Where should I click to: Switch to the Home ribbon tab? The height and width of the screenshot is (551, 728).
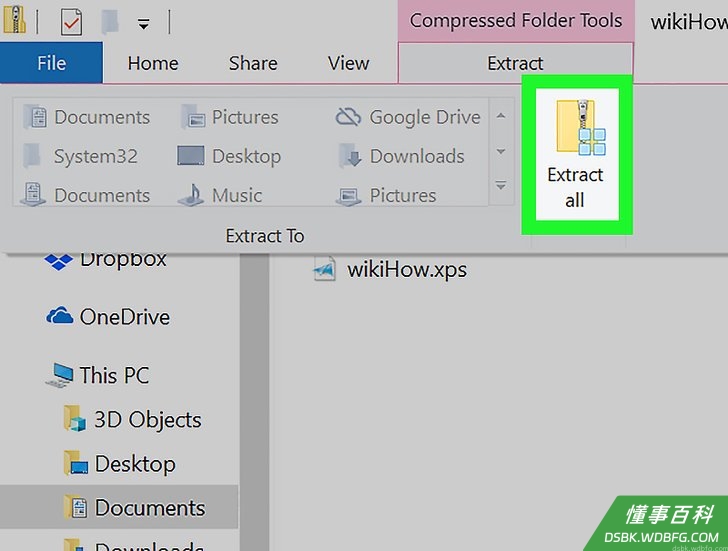tap(153, 63)
